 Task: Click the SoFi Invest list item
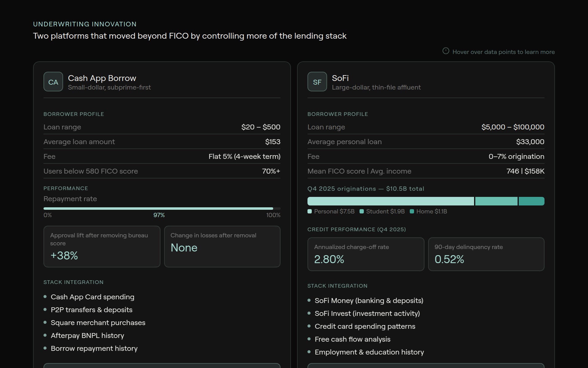coord(367,313)
